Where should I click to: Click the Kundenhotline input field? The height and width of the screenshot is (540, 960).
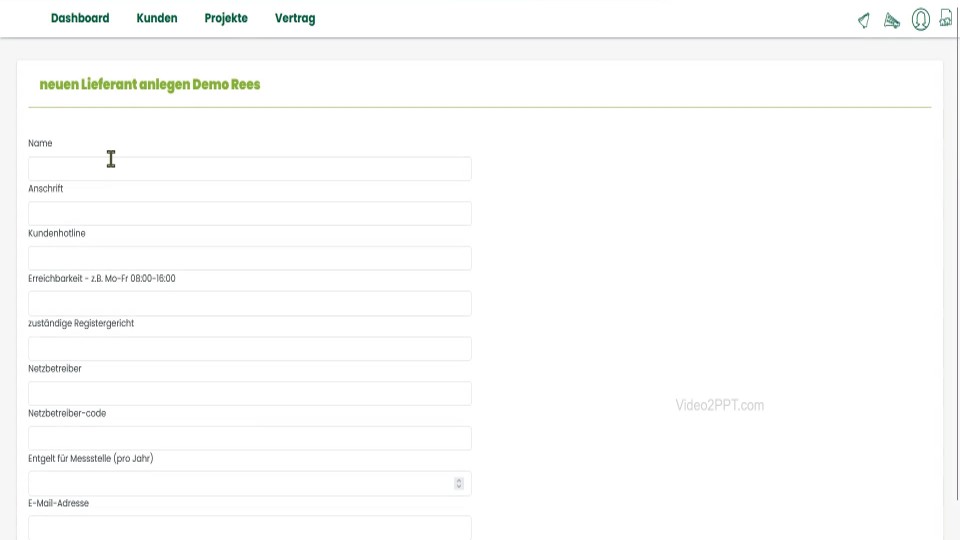click(249, 259)
